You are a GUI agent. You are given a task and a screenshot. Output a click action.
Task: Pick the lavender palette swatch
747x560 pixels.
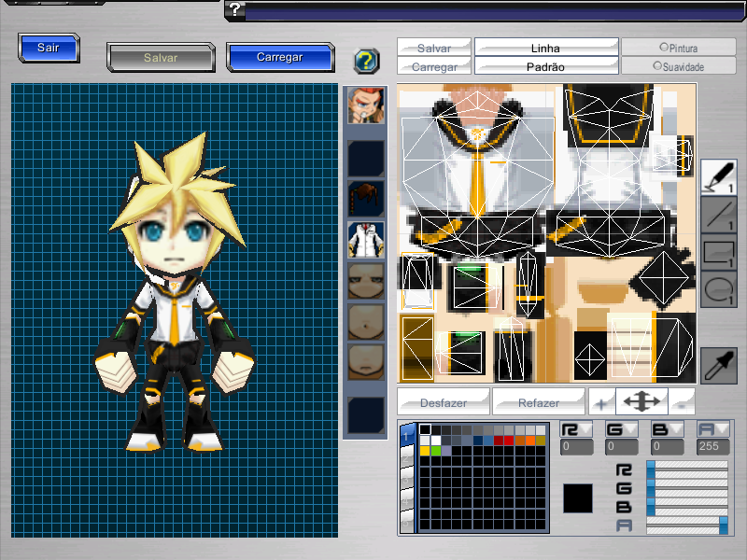pyautogui.click(x=446, y=451)
